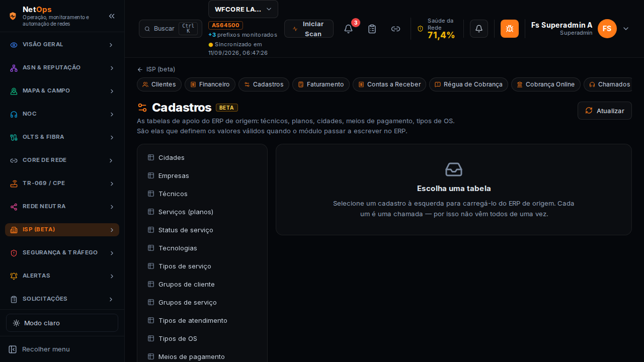The height and width of the screenshot is (362, 644).
Task: Select Grupos de cliente table
Action: click(x=202, y=284)
